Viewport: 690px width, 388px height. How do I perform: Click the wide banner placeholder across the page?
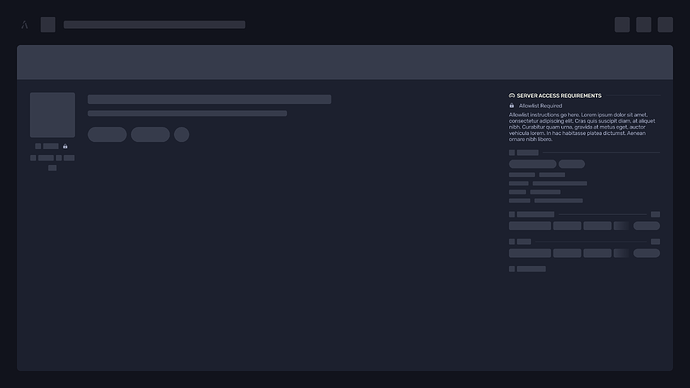[x=345, y=62]
